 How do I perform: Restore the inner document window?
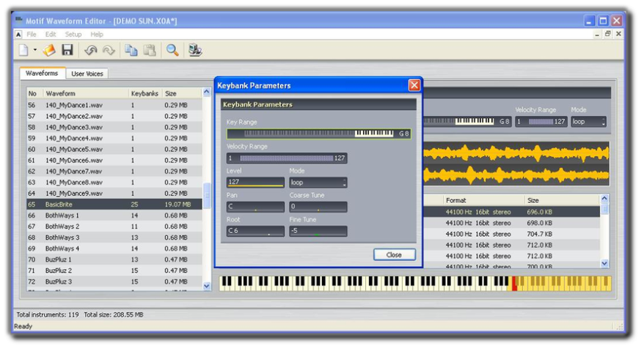pos(607,34)
